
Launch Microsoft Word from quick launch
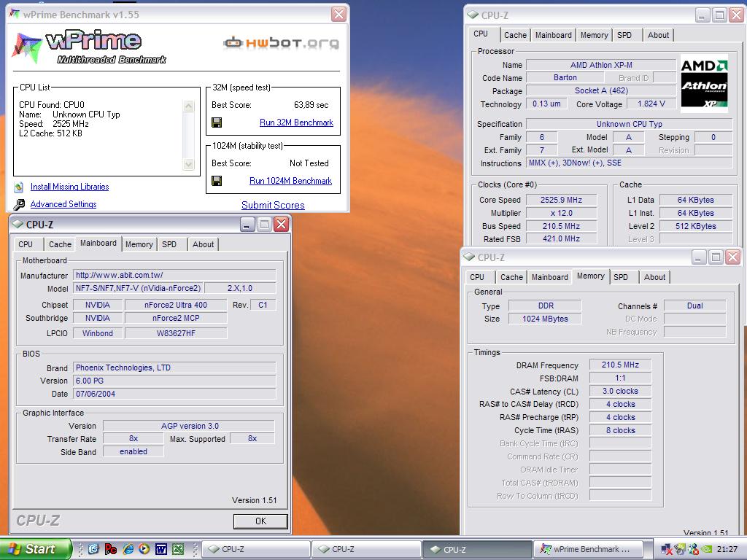point(161,549)
